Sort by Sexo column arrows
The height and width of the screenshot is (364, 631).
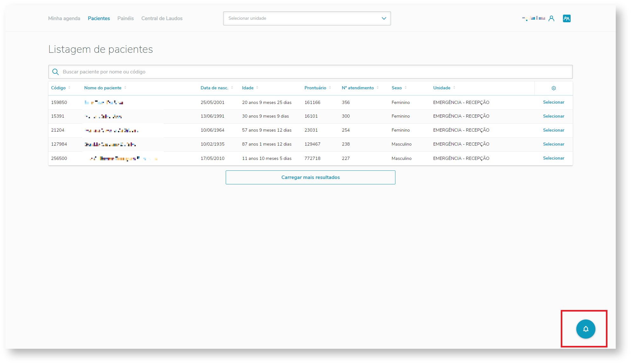(x=406, y=88)
